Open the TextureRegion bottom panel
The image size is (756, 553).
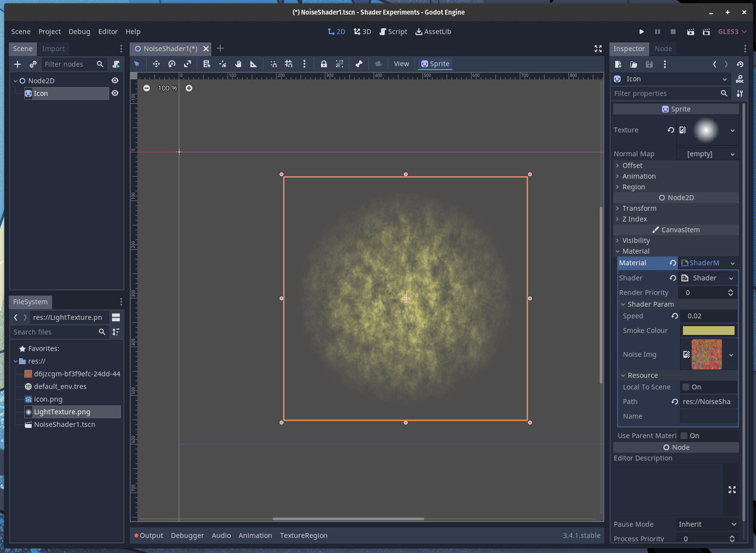pyautogui.click(x=303, y=535)
